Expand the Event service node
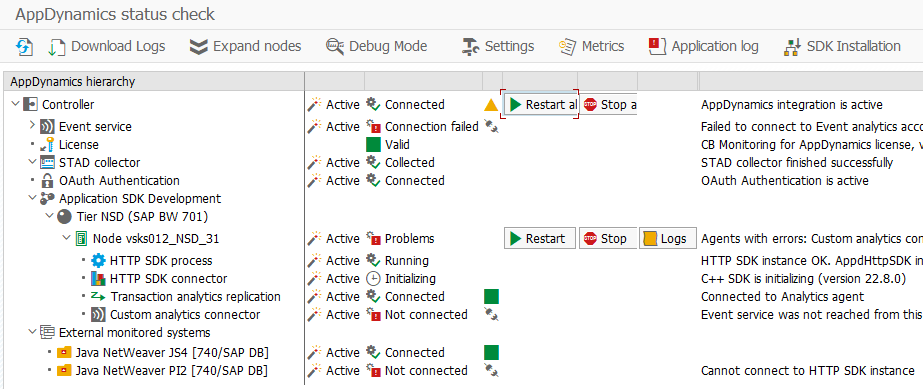Screen dimensions: 923x389 tap(32, 126)
